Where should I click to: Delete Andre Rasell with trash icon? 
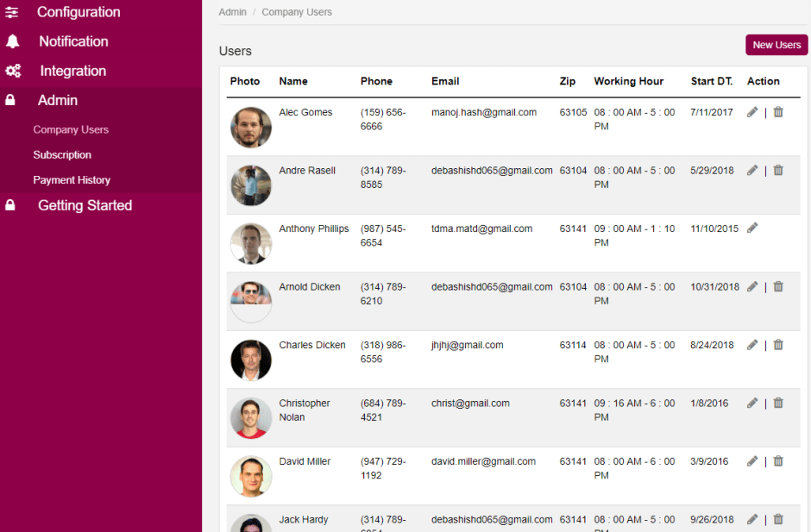click(x=778, y=171)
